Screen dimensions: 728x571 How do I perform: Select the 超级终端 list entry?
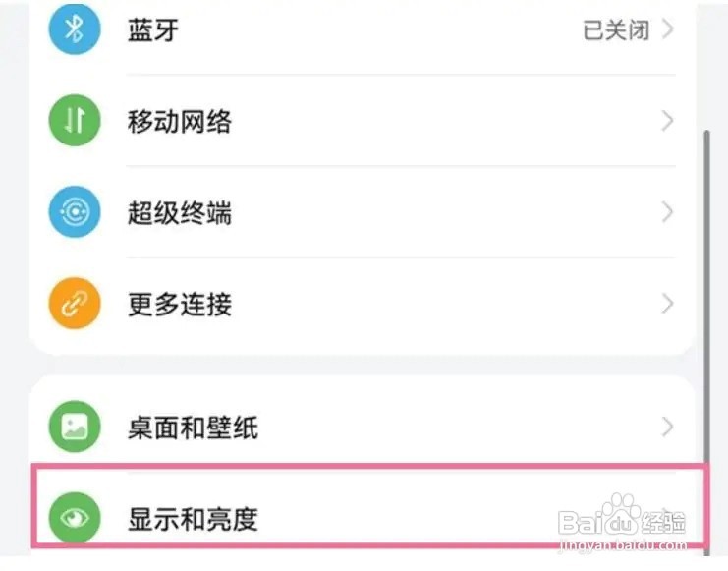pos(363,212)
